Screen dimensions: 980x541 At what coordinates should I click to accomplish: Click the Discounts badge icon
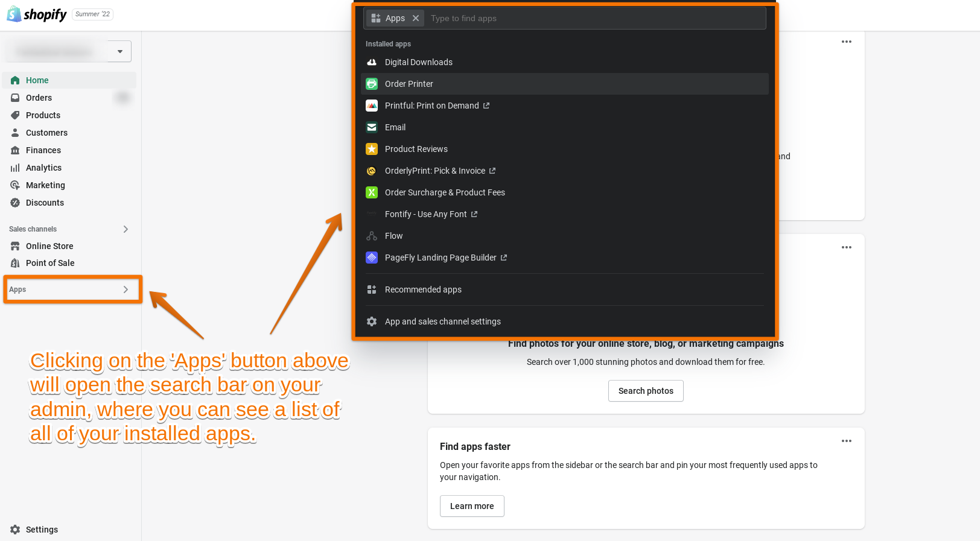click(15, 203)
